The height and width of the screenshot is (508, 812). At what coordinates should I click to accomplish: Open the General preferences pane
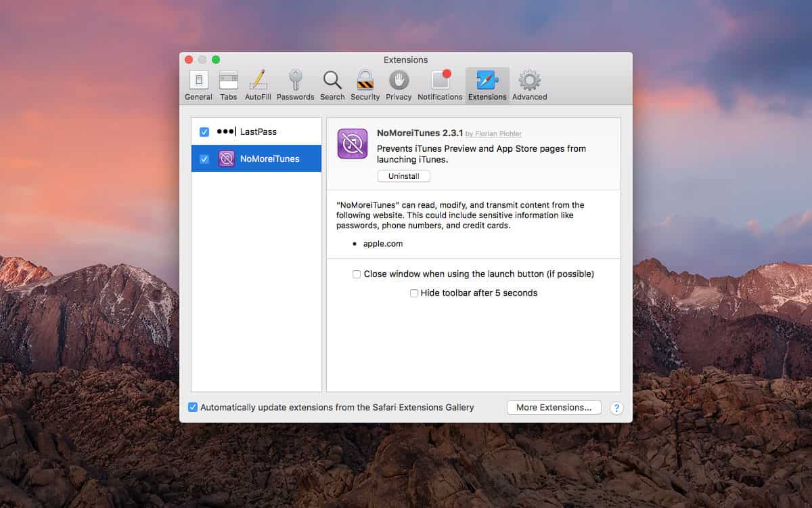(x=198, y=85)
